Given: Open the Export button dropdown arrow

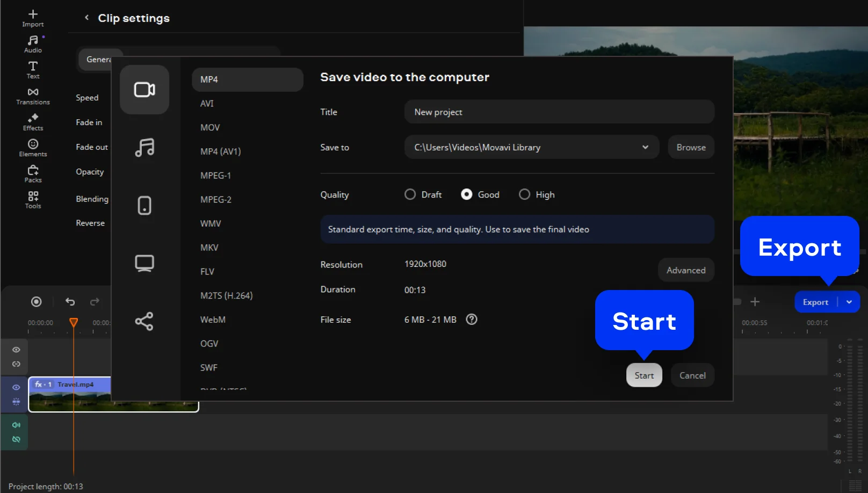Looking at the screenshot, I should click(x=849, y=302).
